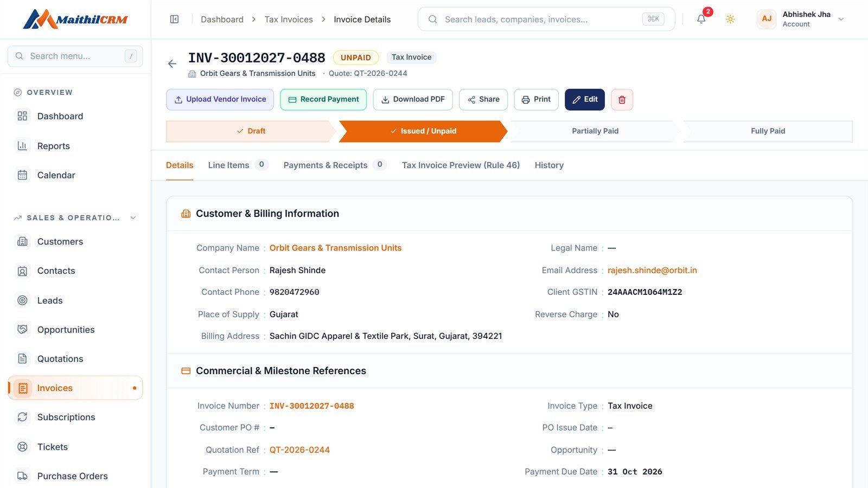Download the invoice PDF
The width and height of the screenshot is (868, 488).
(413, 100)
